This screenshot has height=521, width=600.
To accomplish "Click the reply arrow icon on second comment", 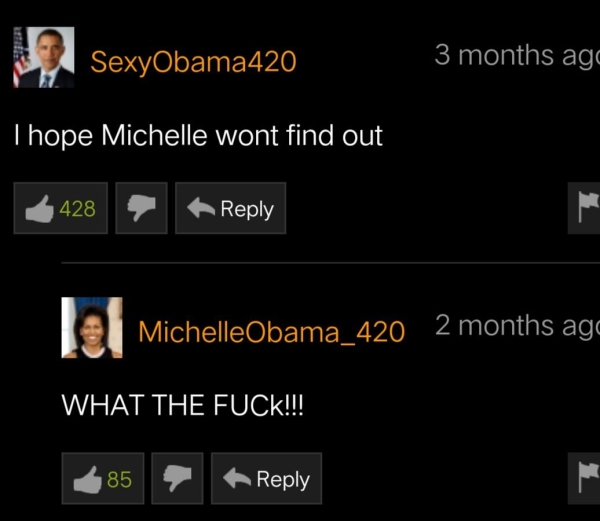I will point(237,479).
